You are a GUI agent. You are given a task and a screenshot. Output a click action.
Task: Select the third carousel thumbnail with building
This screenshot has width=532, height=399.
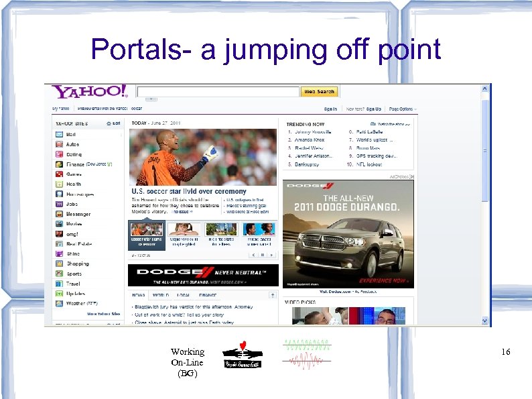tap(221, 229)
